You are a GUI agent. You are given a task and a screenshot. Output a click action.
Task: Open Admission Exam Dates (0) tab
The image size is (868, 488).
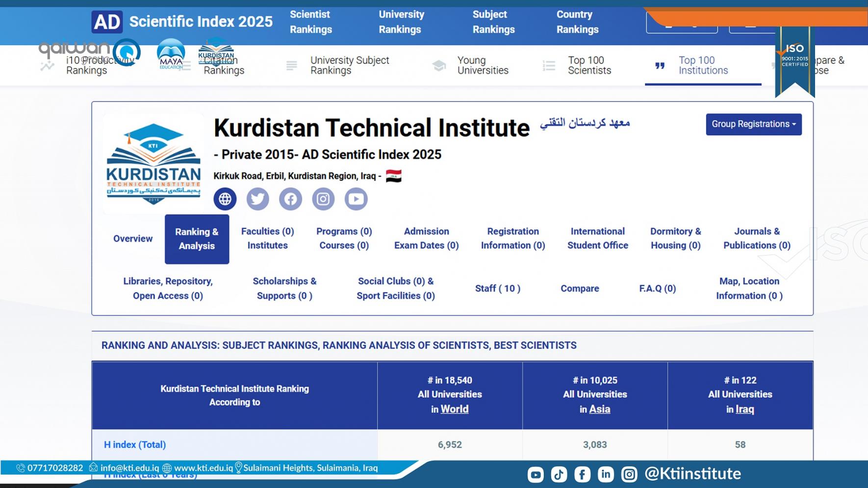tap(427, 238)
